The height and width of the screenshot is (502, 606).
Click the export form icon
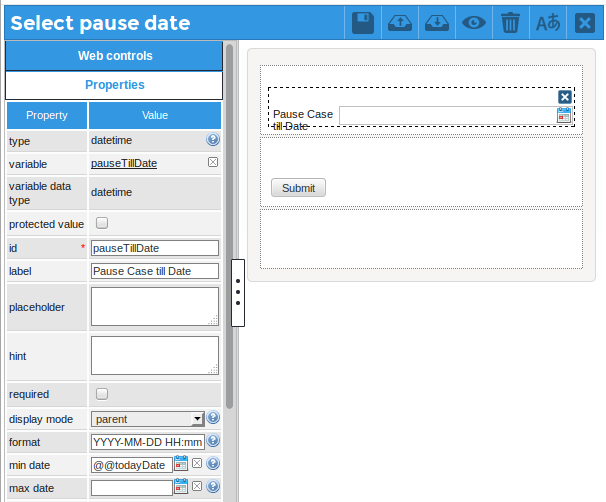coord(400,23)
